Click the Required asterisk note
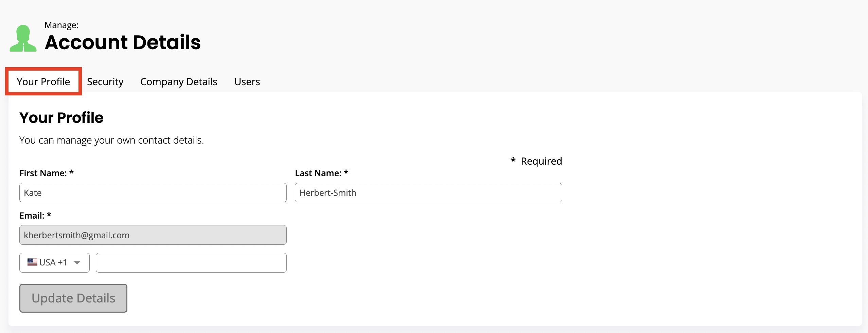The width and height of the screenshot is (868, 333). click(536, 161)
